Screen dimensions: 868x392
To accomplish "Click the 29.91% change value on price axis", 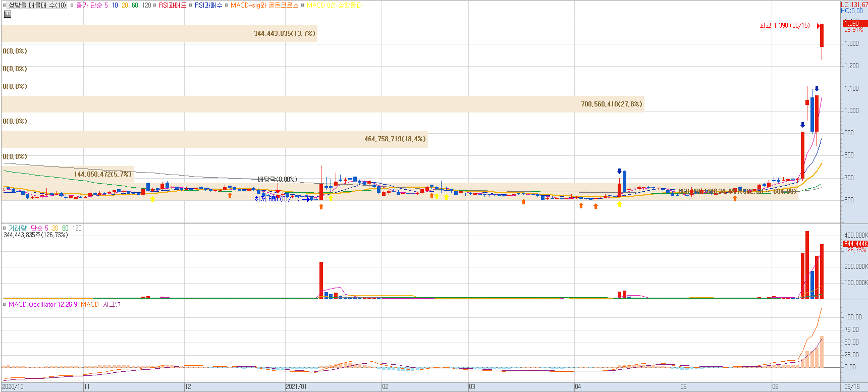I will (853, 30).
